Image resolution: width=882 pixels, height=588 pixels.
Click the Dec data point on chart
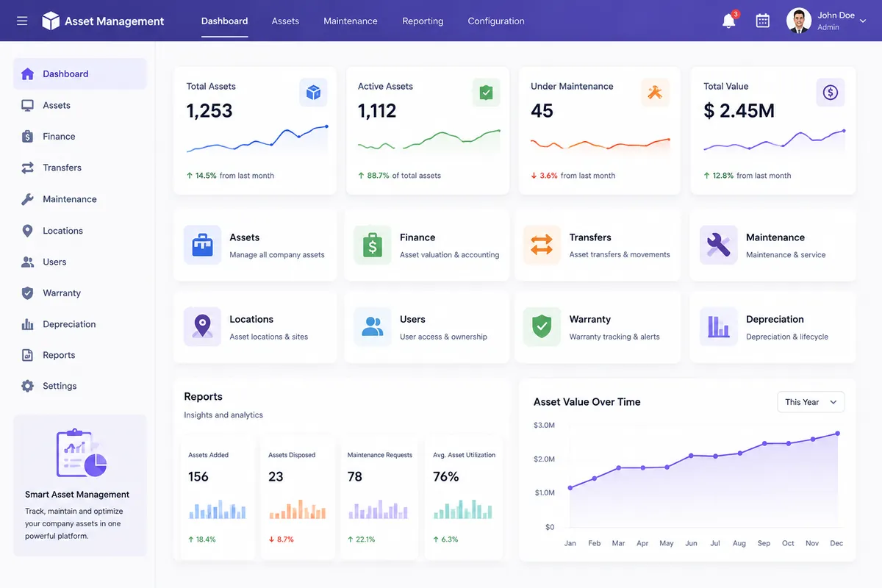click(837, 434)
